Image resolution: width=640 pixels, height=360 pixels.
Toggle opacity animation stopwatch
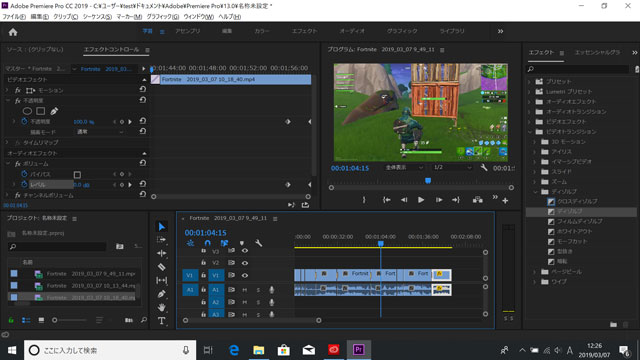click(x=24, y=122)
